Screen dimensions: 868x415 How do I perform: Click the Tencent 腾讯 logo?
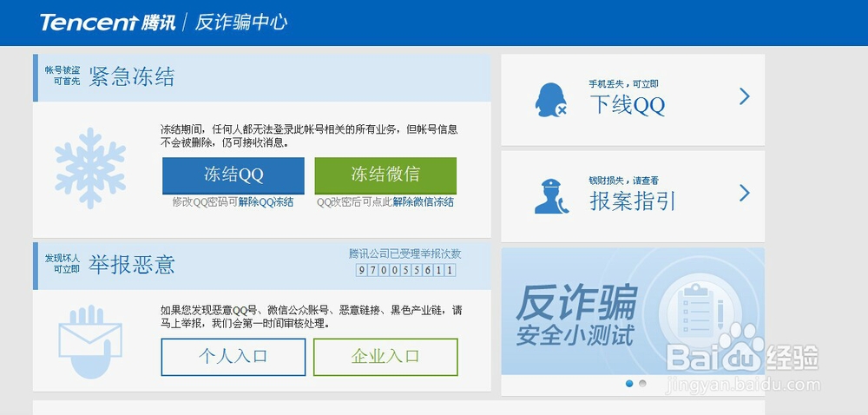click(x=108, y=23)
